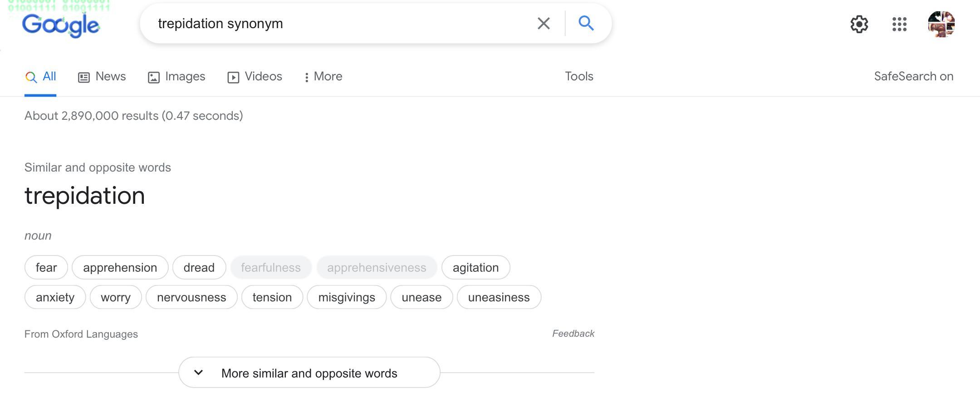Click the 'misgivings' synonym chip
This screenshot has width=980, height=403.
(x=347, y=298)
